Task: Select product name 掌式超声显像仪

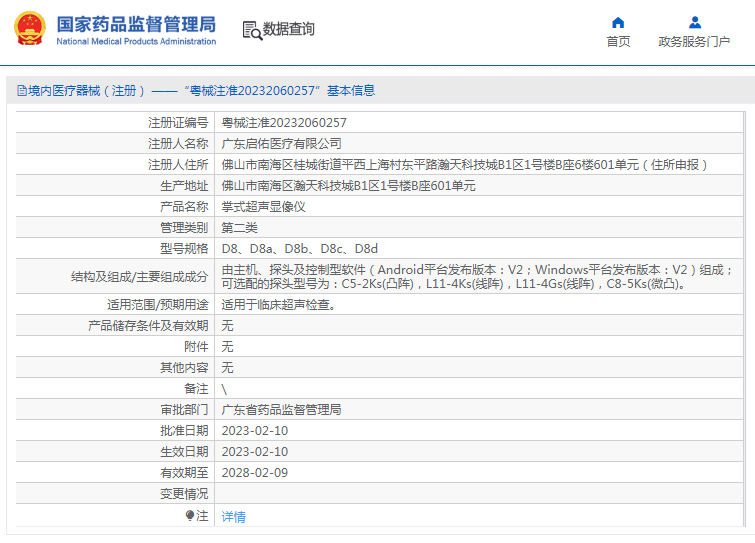Action: [x=263, y=207]
